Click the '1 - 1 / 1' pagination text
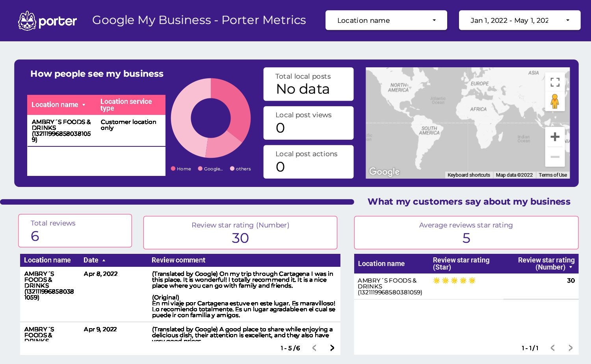Screen dimensions: 591x364 (x=530, y=348)
